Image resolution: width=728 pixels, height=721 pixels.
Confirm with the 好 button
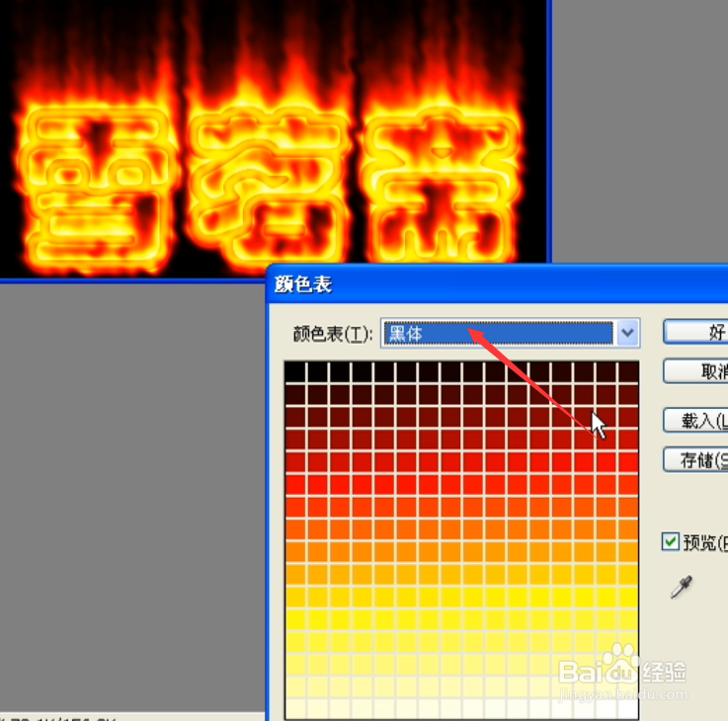click(695, 332)
